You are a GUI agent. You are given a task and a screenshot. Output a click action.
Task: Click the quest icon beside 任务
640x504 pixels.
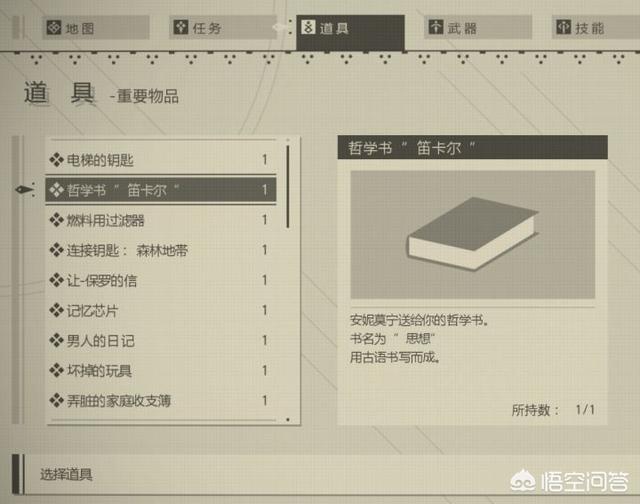coord(181,27)
